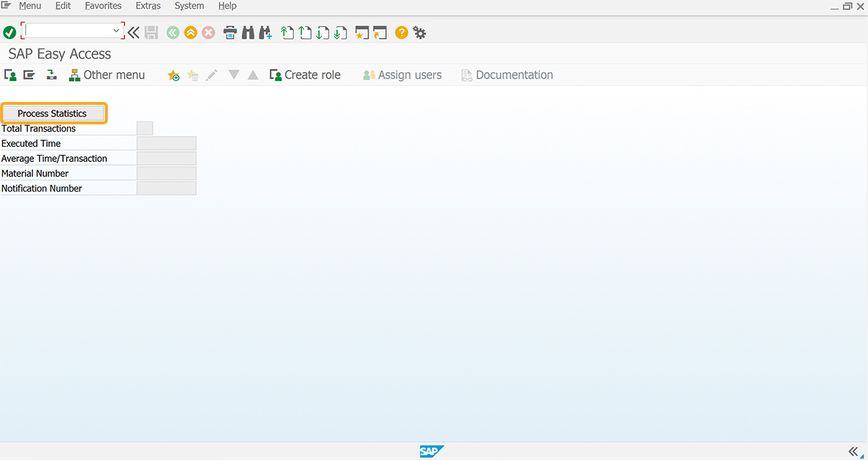Click the Total Transactions label

pos(38,129)
